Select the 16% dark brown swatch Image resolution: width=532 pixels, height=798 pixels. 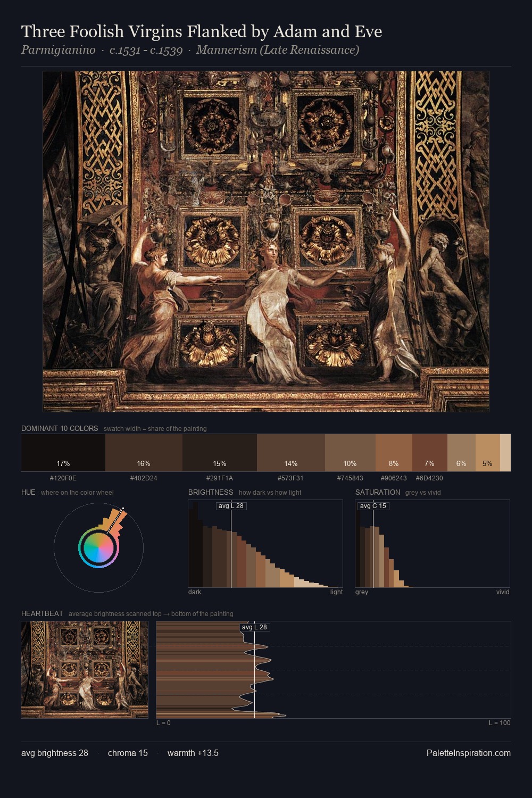tap(144, 453)
